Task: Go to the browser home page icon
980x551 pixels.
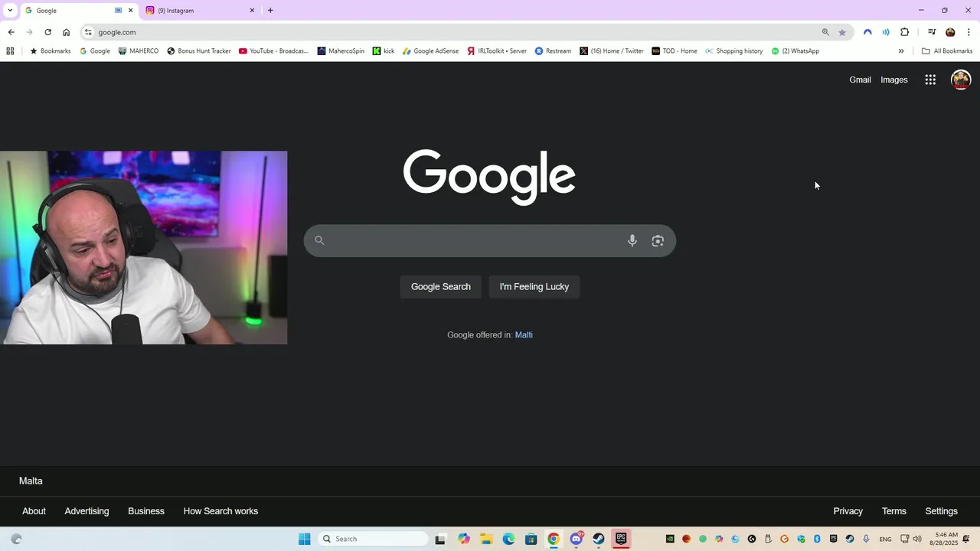Action: pyautogui.click(x=66, y=32)
